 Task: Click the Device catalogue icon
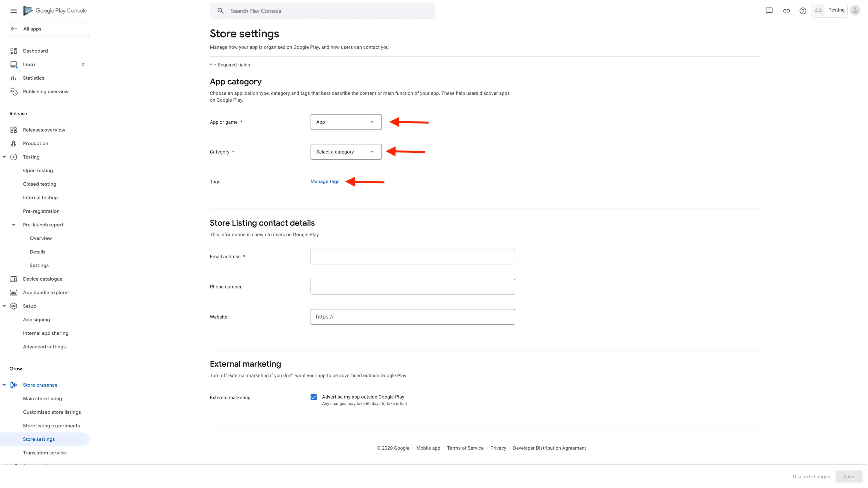pyautogui.click(x=13, y=279)
